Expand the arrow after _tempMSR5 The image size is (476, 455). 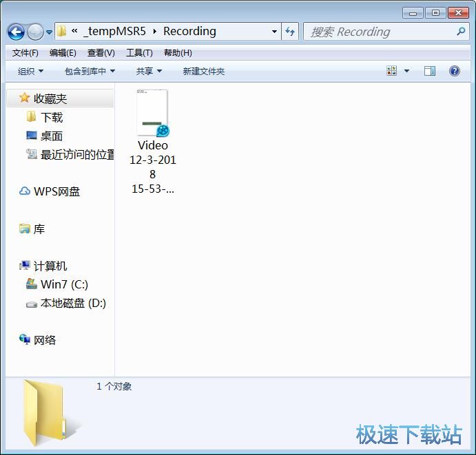155,31
